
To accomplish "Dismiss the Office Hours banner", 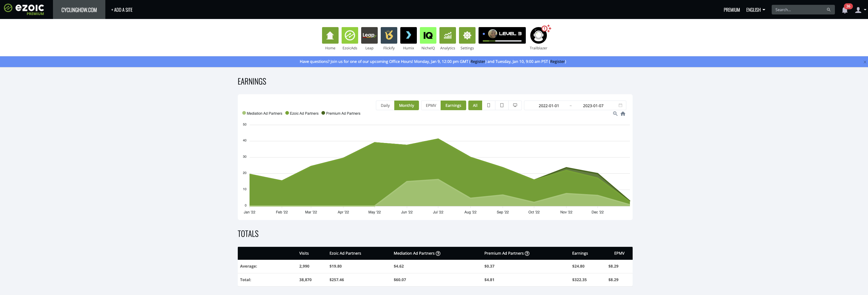I will click(x=865, y=62).
